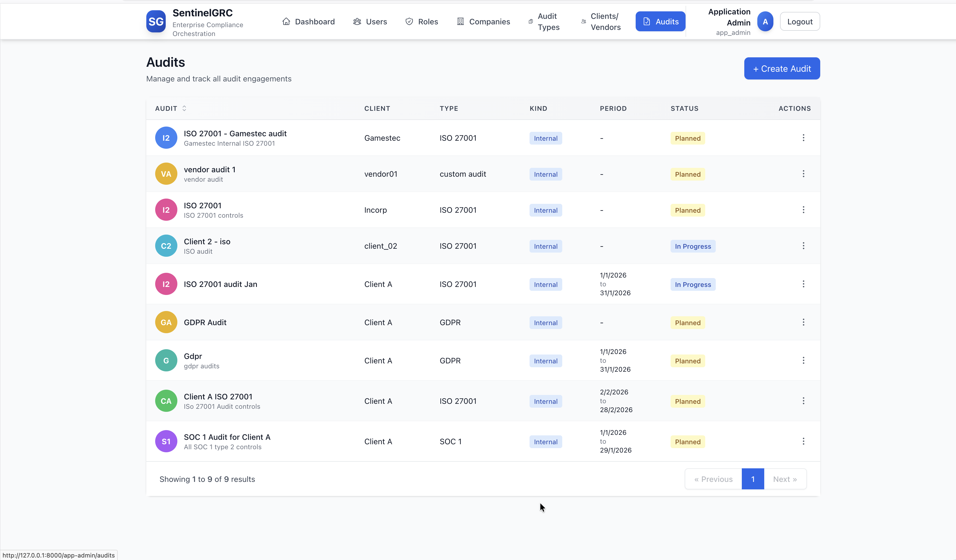Click the VA avatar of vendor audit 1
The width and height of the screenshot is (956, 560).
(166, 174)
